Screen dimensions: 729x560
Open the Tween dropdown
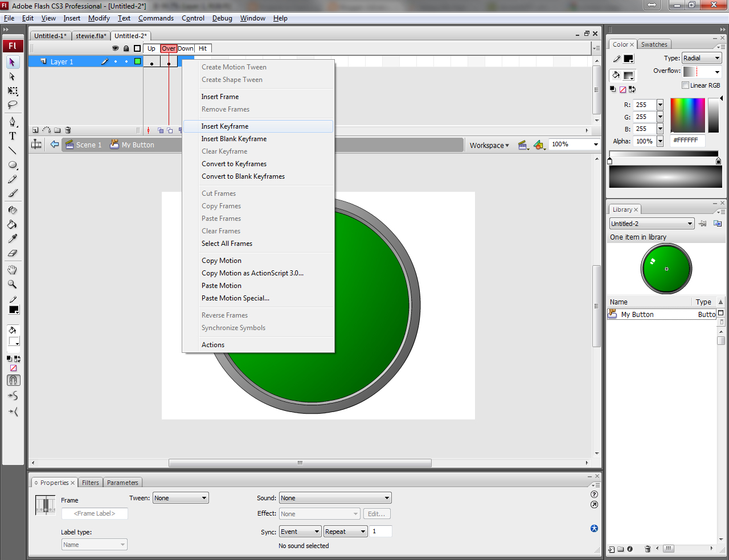pyautogui.click(x=181, y=498)
